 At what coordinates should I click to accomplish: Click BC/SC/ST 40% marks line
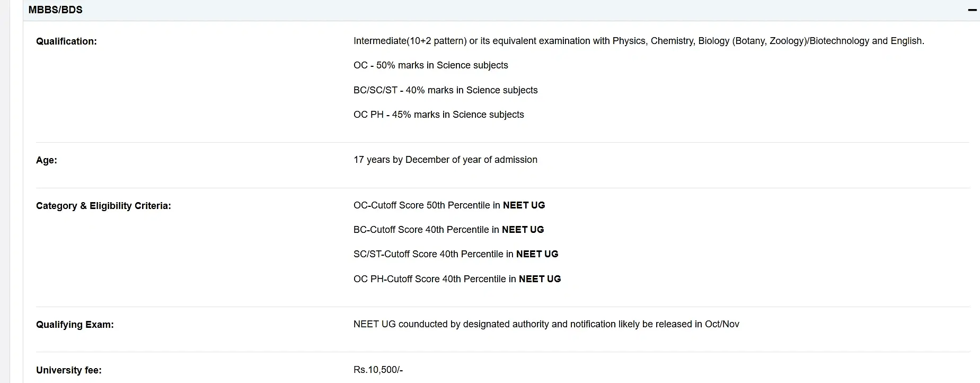pos(445,90)
